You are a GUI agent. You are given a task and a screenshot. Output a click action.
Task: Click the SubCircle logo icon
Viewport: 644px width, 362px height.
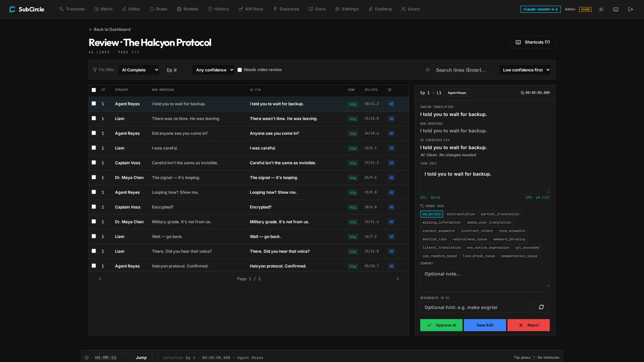coord(12,9)
